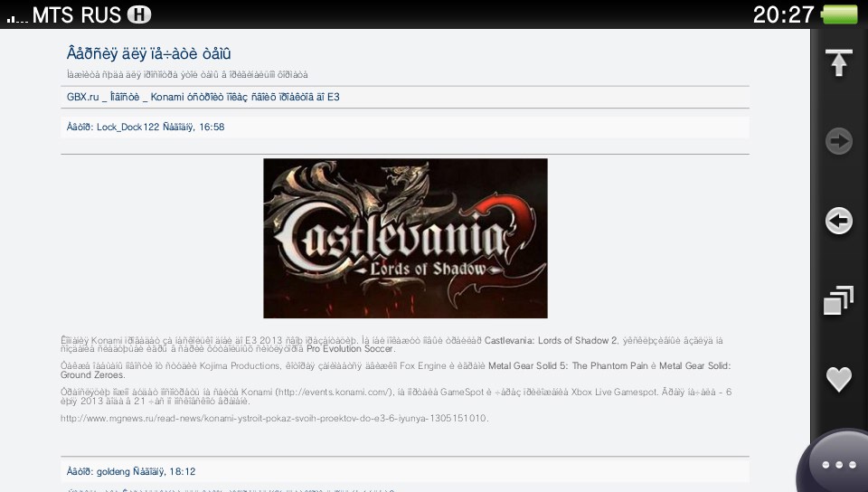This screenshot has height=492, width=868.
Task: Add bookmark with the heart icon
Action: (x=839, y=379)
